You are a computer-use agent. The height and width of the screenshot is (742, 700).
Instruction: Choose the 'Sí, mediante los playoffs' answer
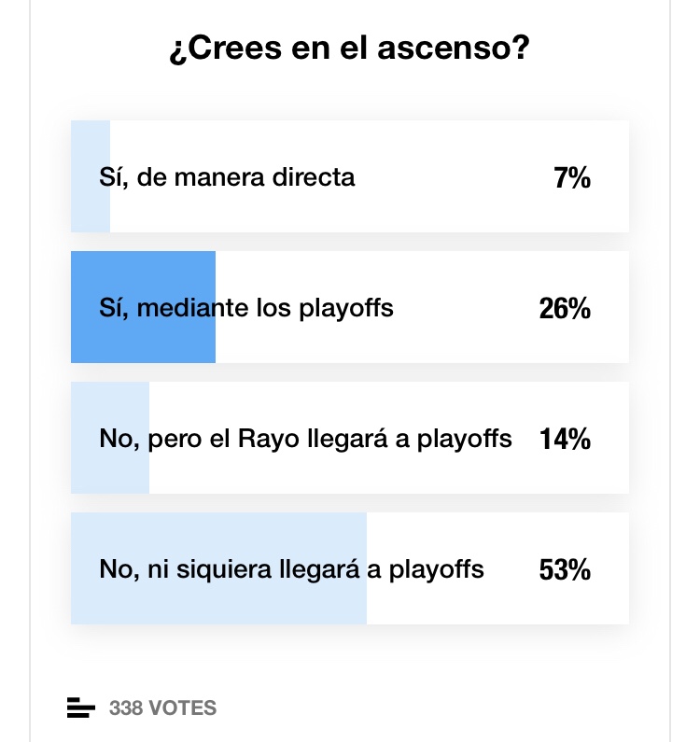click(246, 307)
